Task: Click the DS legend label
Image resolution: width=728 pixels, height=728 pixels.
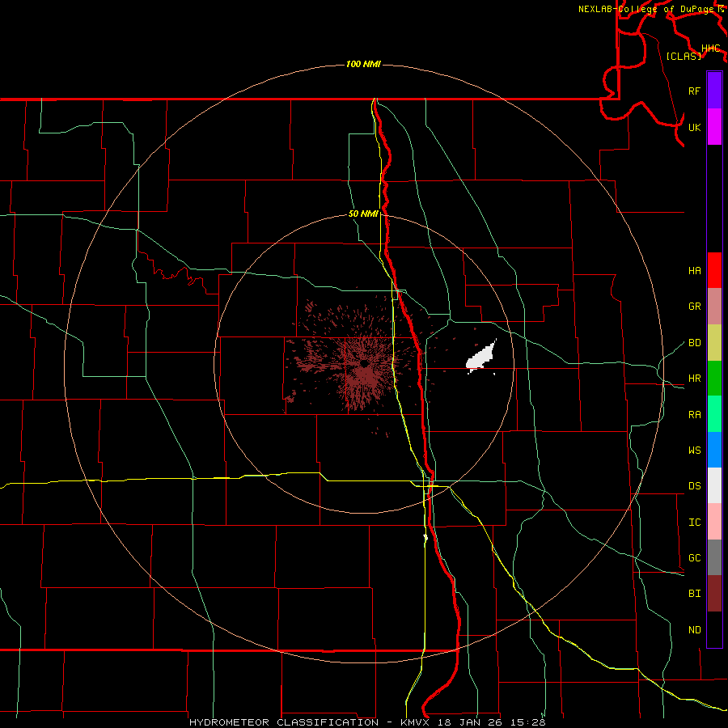Action: [x=694, y=485]
